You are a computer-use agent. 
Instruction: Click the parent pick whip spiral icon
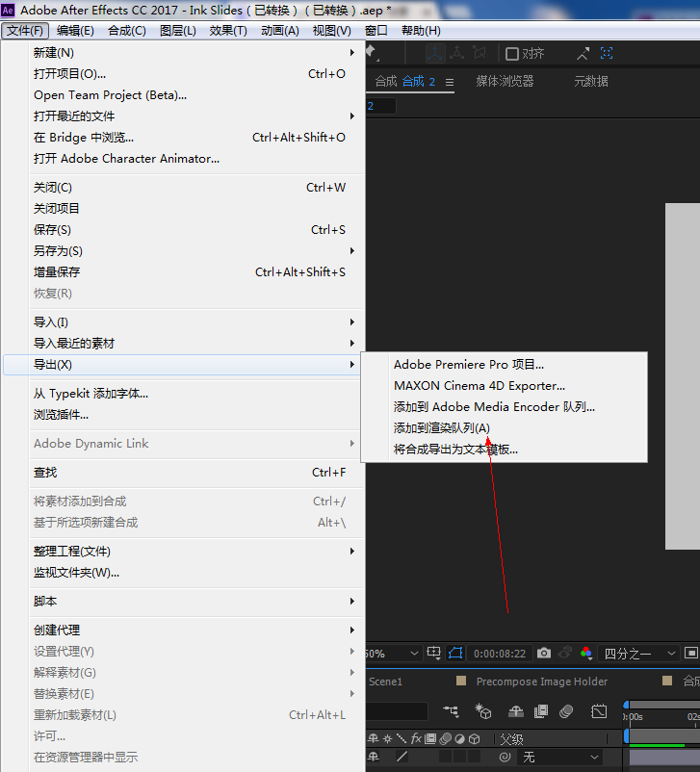click(x=505, y=757)
